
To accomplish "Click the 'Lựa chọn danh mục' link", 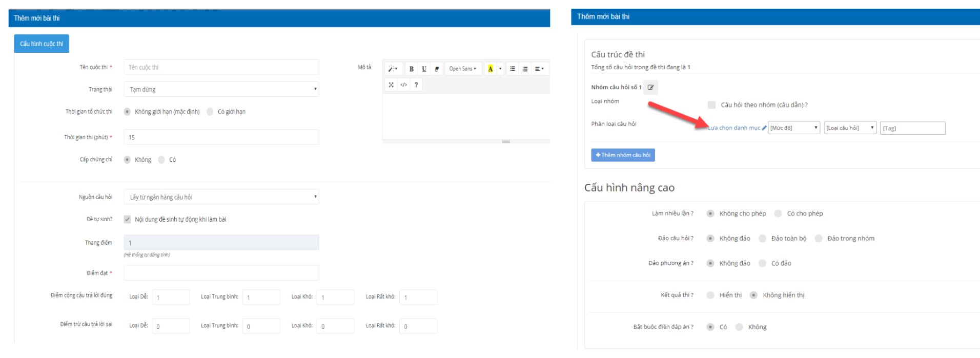I will 734,128.
